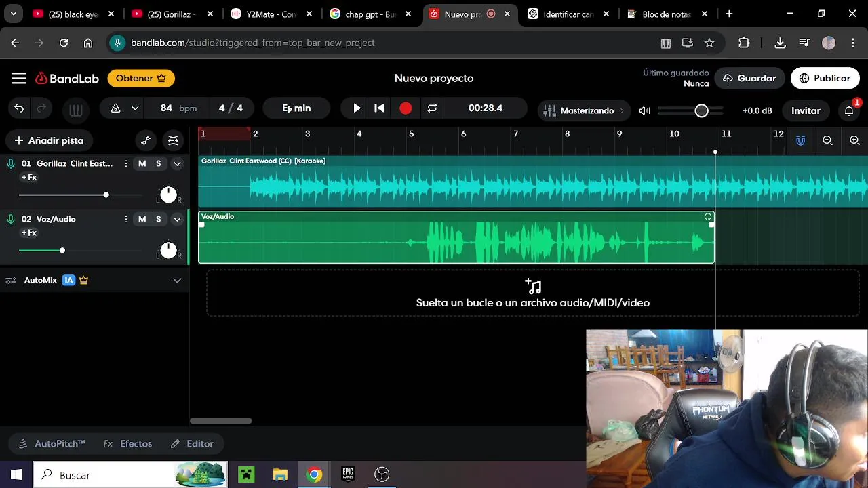868x488 pixels.
Task: Click the 00:28.4 time display
Action: tap(486, 108)
